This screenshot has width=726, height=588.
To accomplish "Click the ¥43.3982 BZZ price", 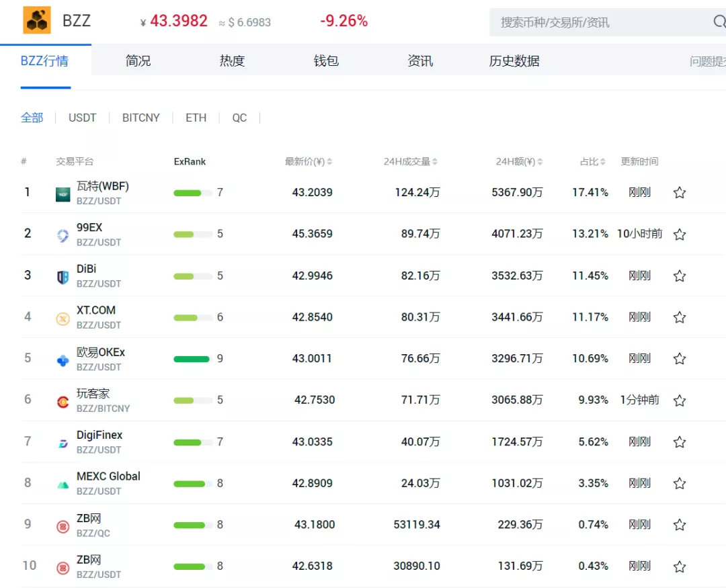I will click(174, 21).
